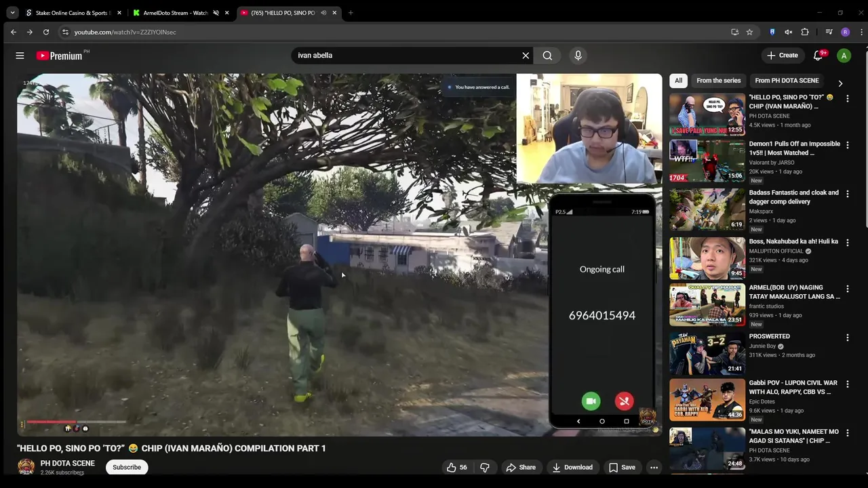Switch to the Stake Online Casino tab
The image size is (868, 488).
pos(73,13)
